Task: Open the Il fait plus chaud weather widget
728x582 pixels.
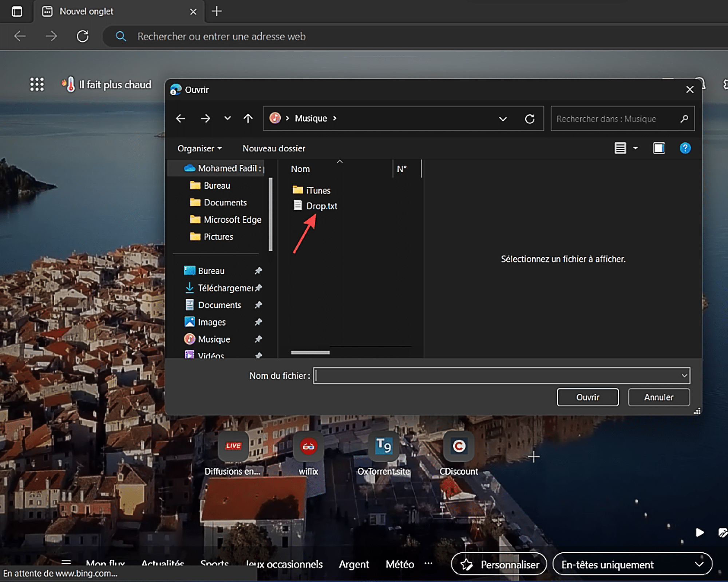Action: pos(106,84)
